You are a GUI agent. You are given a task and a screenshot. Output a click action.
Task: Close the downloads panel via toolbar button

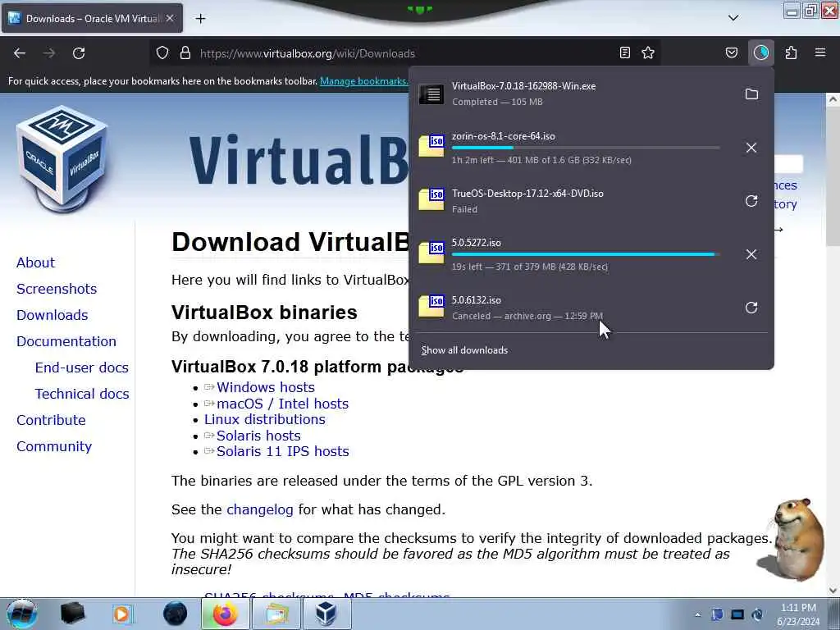(761, 52)
